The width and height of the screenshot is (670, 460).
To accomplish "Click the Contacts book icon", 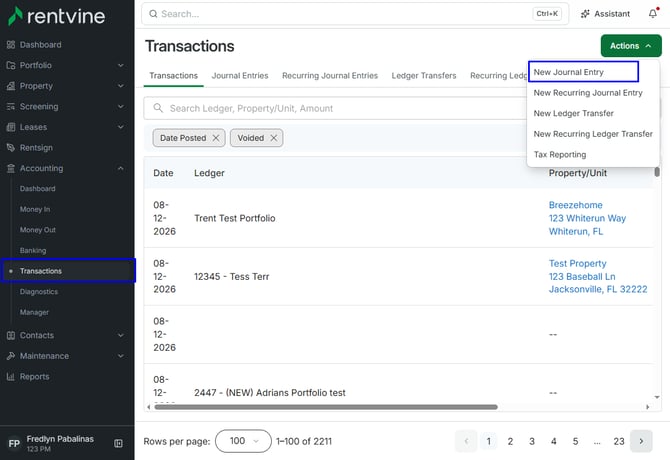I will (x=11, y=335).
